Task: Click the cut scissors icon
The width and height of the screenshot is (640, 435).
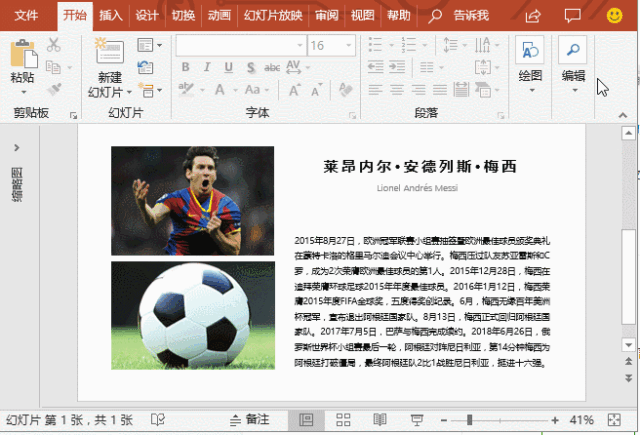Action: pyautogui.click(x=53, y=45)
